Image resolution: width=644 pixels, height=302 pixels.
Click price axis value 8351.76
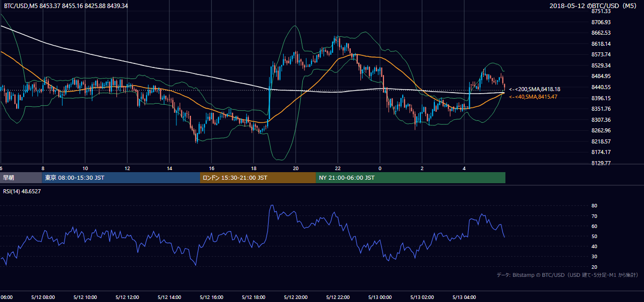pyautogui.click(x=601, y=109)
